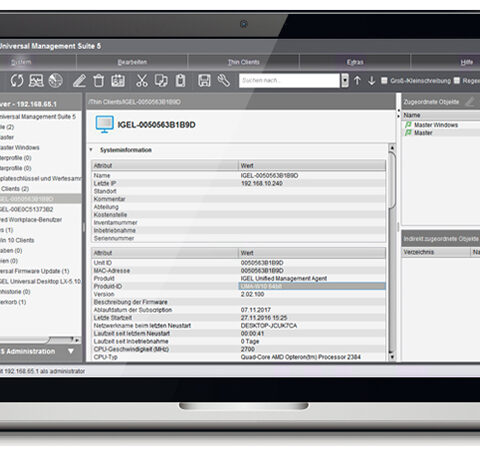Click the first Attribut column header
The width and height of the screenshot is (480, 457).
pos(165,165)
